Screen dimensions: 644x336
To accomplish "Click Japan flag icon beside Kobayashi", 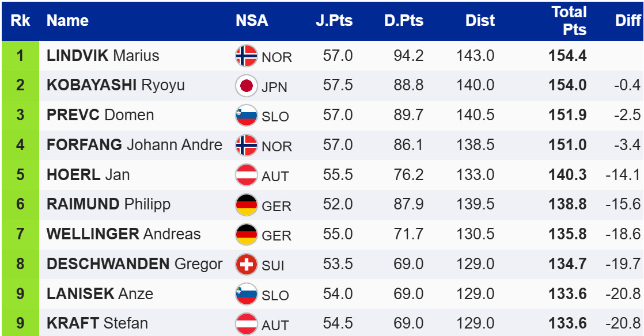I will pos(247,86).
